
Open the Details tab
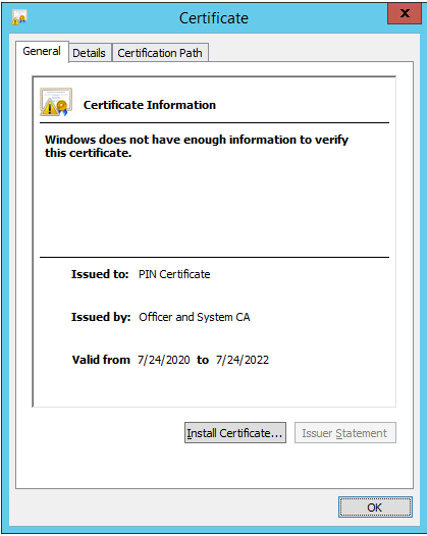[89, 53]
